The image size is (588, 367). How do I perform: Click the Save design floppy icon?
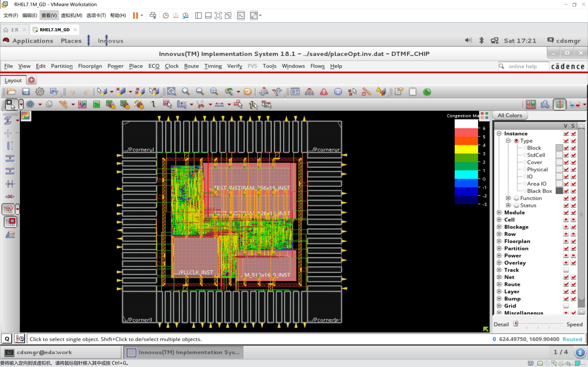click(x=26, y=92)
